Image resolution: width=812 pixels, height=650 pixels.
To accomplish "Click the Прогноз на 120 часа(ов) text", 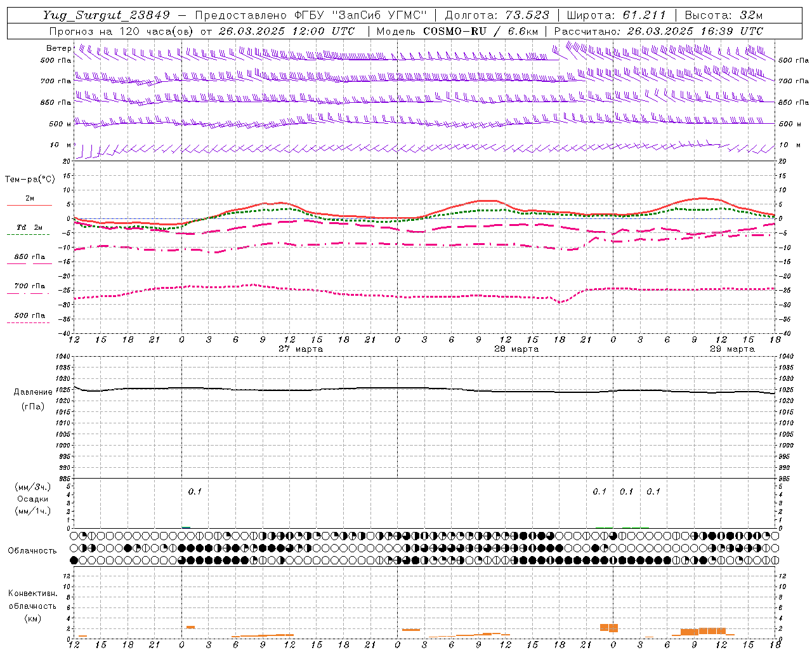I will pos(122,31).
